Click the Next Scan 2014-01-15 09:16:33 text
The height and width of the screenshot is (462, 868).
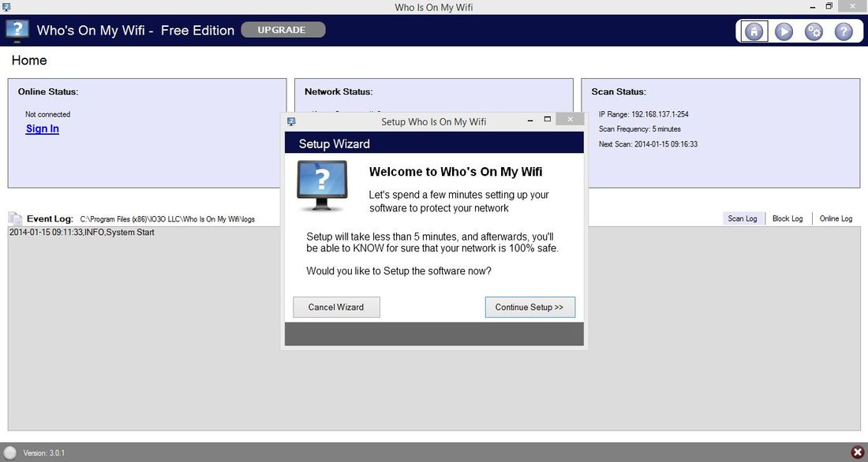(x=648, y=143)
